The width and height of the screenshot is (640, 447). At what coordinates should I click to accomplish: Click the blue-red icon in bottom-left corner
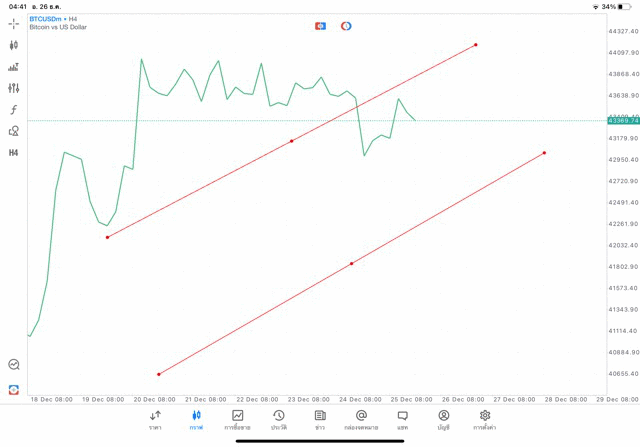[x=14, y=389]
